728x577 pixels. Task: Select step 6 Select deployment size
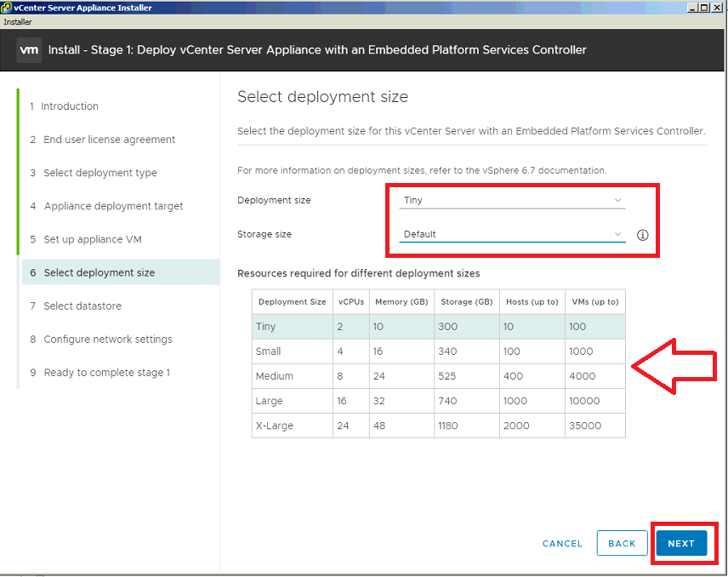point(121,272)
